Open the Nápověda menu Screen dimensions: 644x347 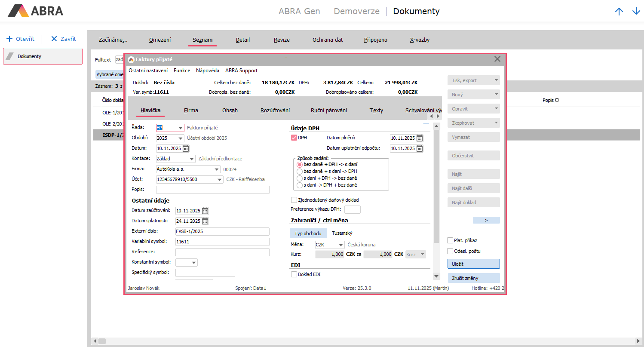(208, 71)
